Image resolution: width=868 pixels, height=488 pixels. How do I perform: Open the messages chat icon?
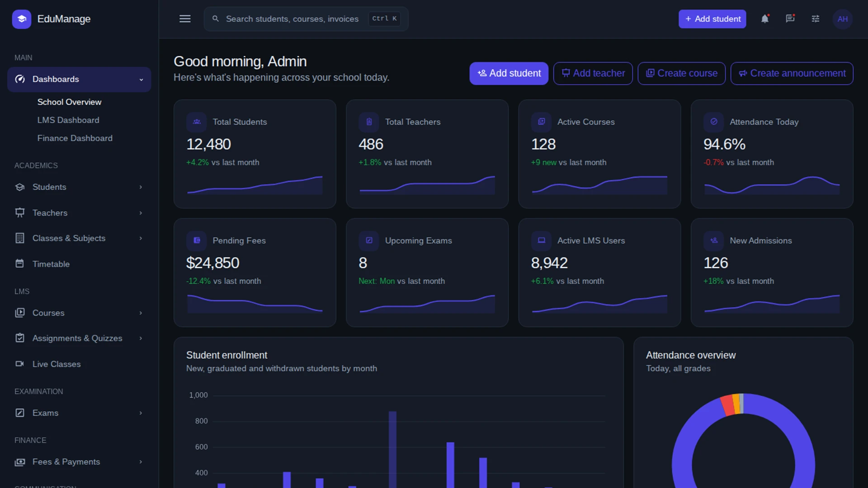(790, 19)
